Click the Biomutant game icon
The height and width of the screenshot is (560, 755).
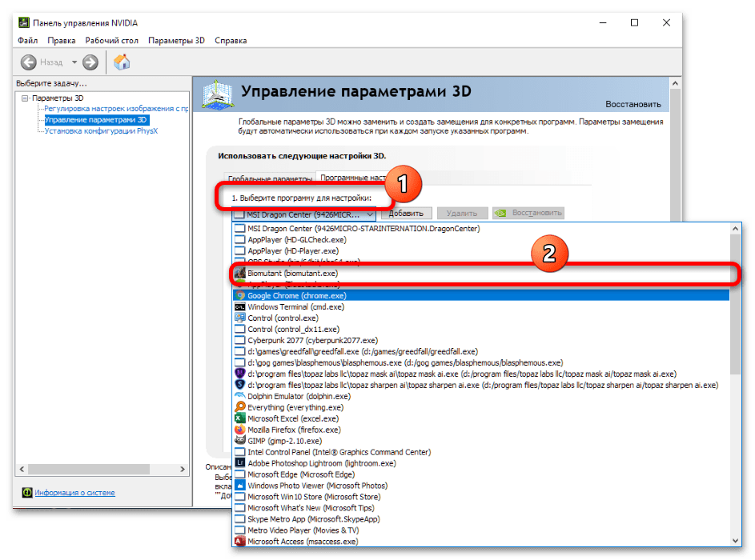coord(239,274)
